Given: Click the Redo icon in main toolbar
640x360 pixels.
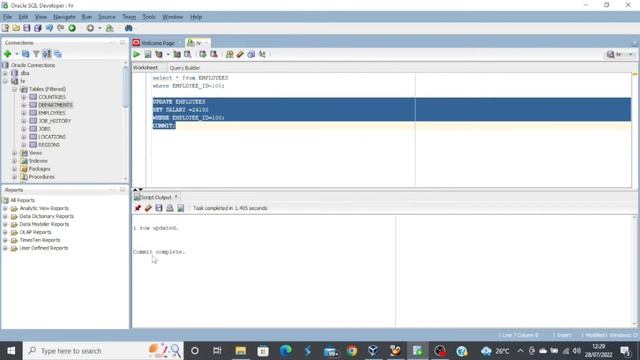Looking at the screenshot, I should tap(60, 28).
